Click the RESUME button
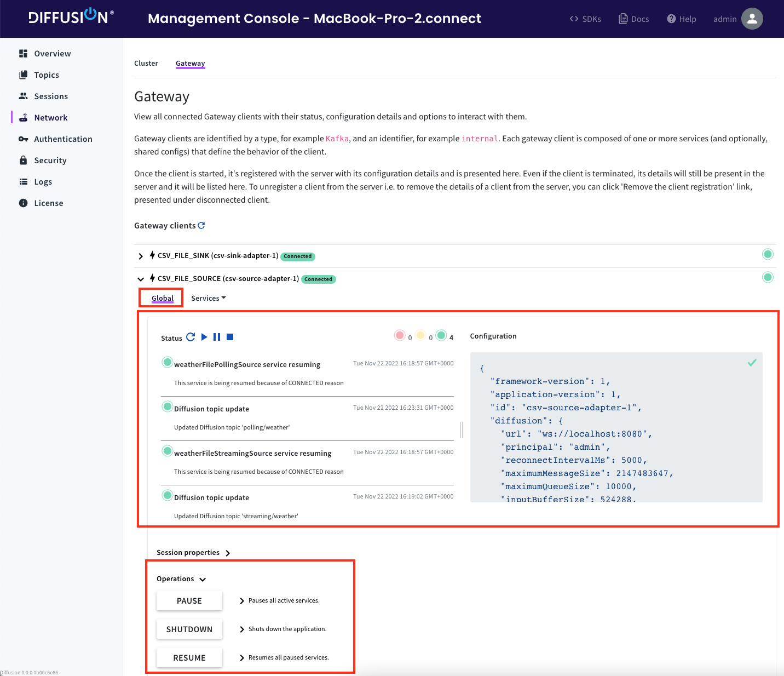The image size is (784, 676). point(189,658)
